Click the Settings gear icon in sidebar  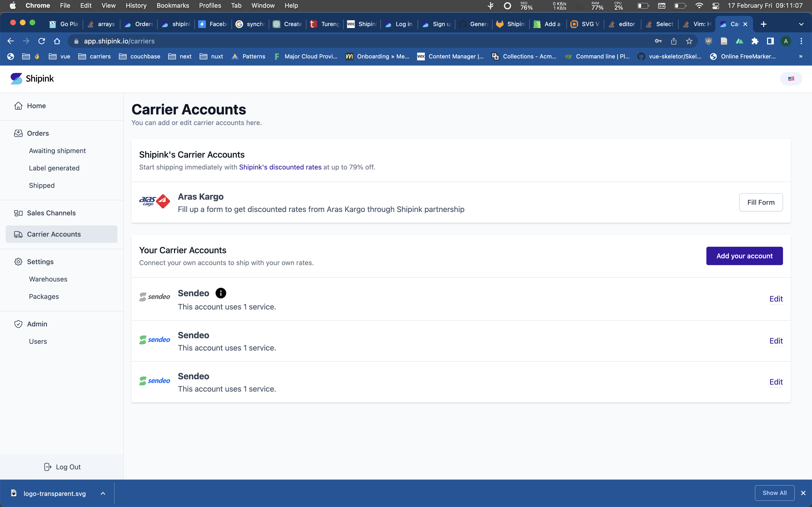(x=18, y=261)
